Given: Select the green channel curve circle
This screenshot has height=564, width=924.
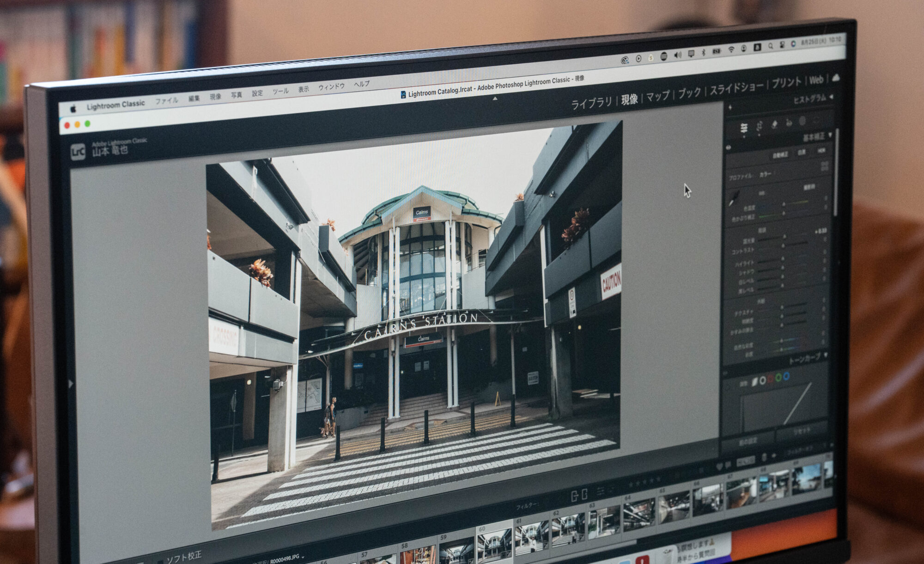Looking at the screenshot, I should coord(778,378).
